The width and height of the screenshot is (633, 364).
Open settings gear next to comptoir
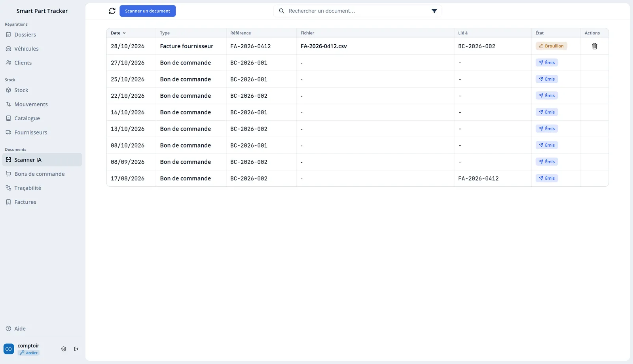pyautogui.click(x=64, y=349)
